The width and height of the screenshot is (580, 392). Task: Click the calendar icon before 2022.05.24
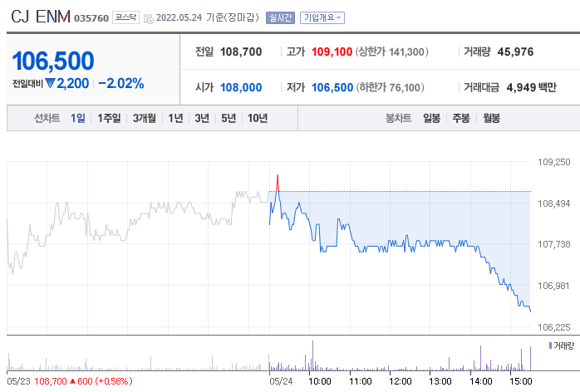click(149, 18)
